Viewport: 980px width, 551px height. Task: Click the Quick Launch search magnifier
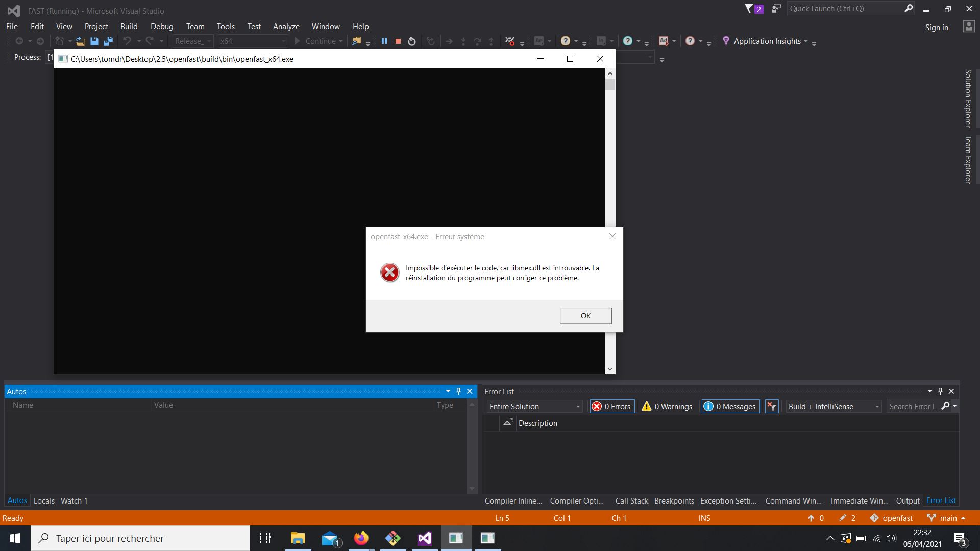909,9
